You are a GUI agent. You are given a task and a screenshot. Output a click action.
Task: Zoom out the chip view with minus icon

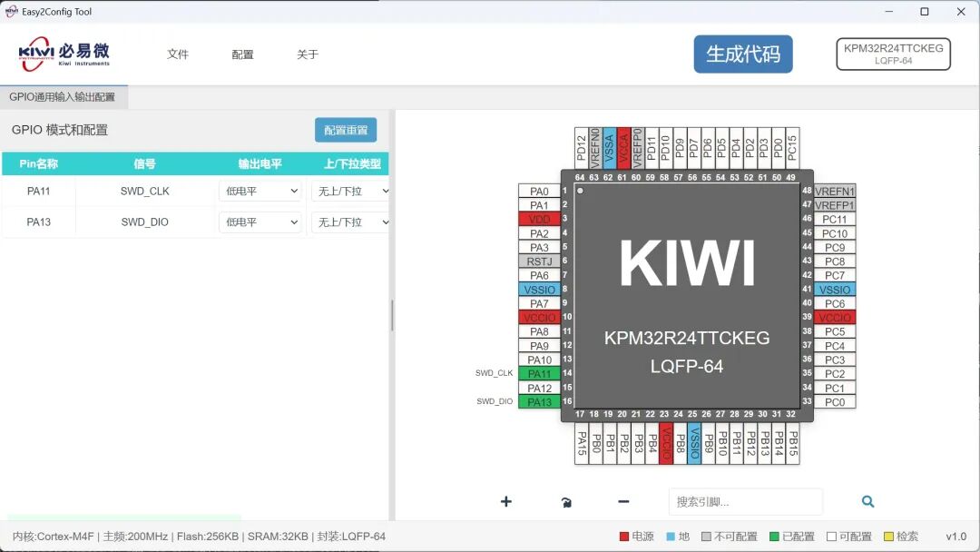pos(623,501)
